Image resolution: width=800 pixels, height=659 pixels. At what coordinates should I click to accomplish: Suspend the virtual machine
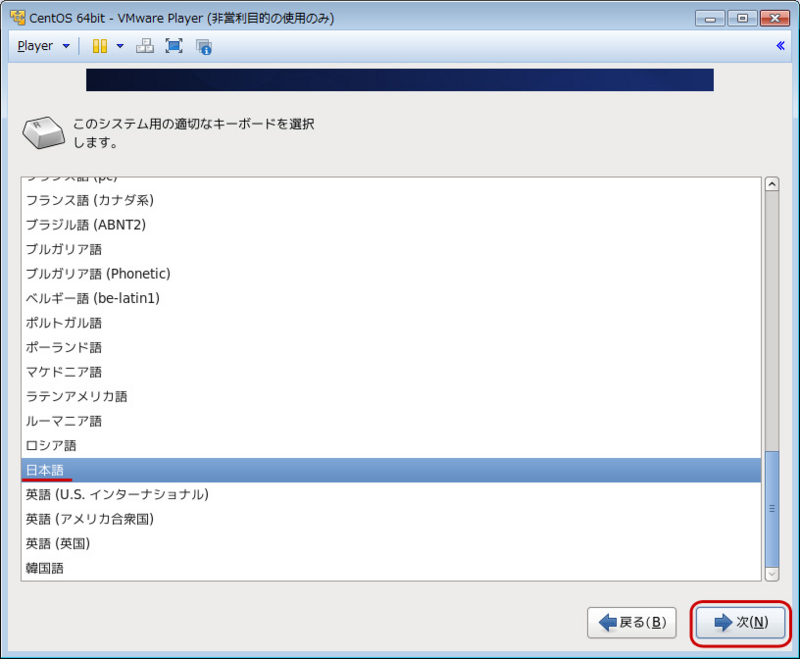tap(100, 46)
